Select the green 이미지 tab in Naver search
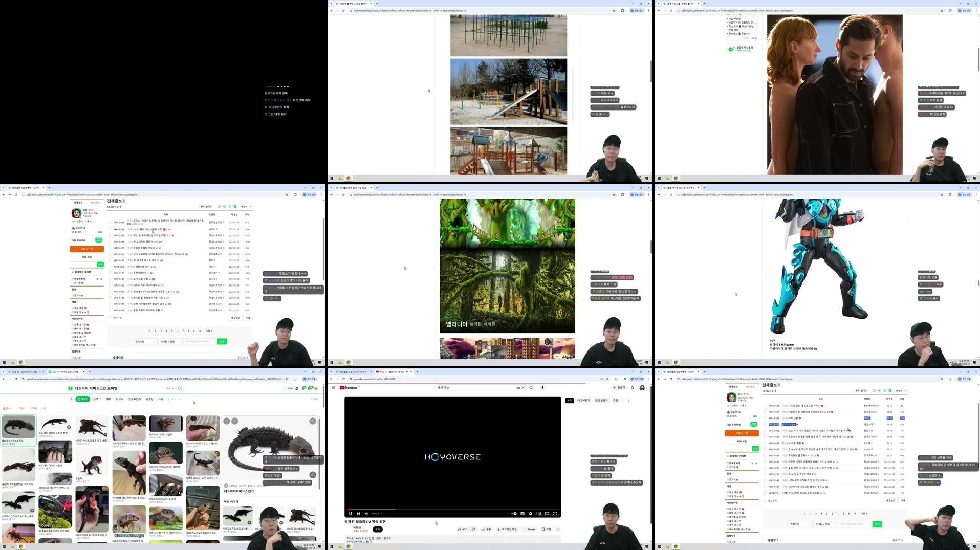This screenshot has height=550, width=980. pyautogui.click(x=82, y=399)
